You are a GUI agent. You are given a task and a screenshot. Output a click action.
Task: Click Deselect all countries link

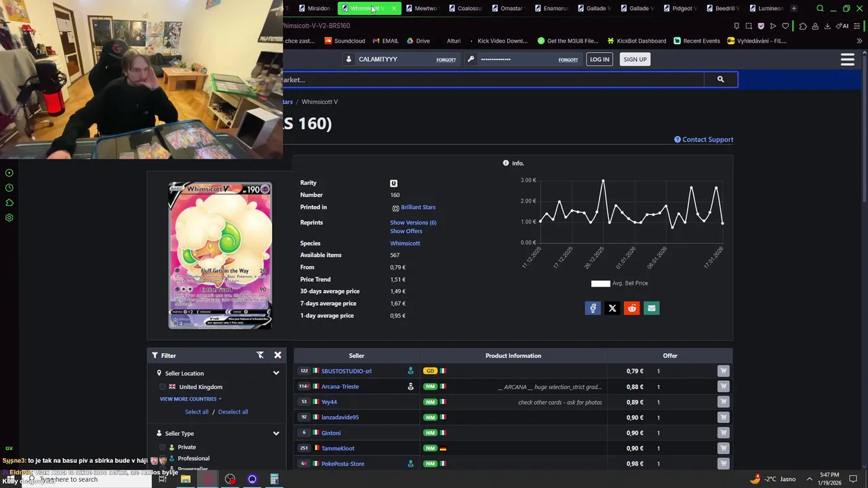tap(233, 412)
